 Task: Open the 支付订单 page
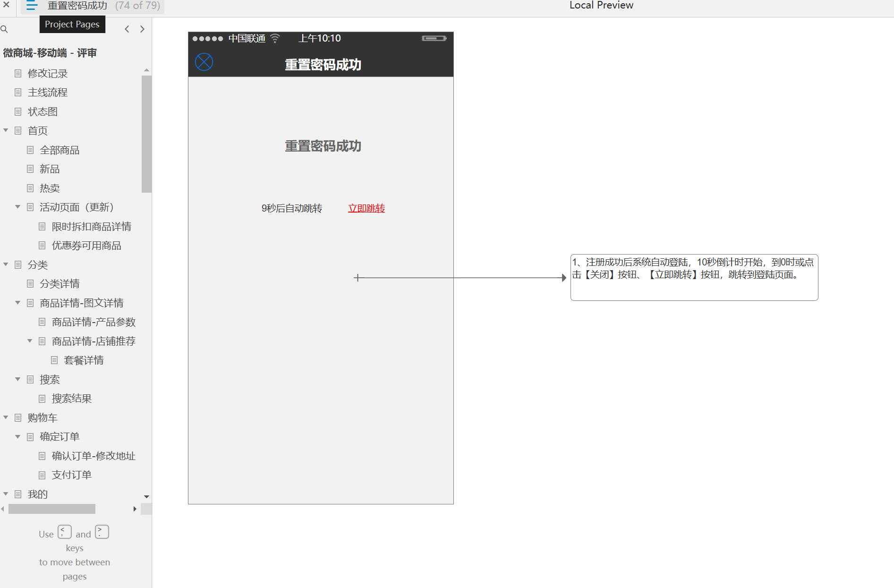pos(71,475)
